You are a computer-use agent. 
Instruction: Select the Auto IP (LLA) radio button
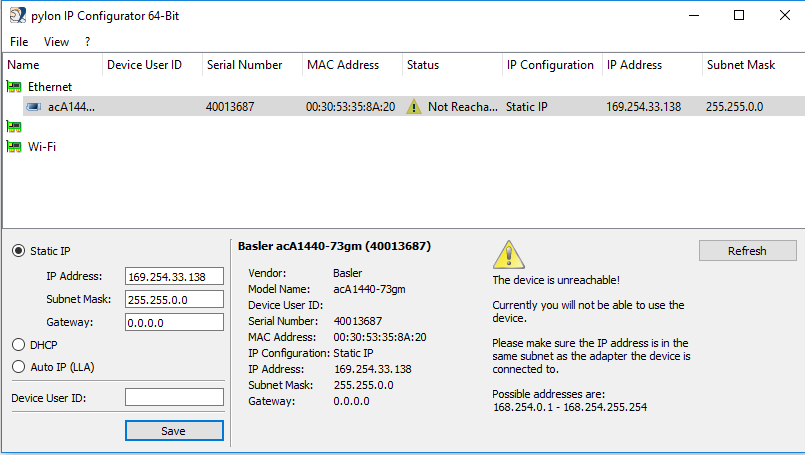tap(18, 367)
